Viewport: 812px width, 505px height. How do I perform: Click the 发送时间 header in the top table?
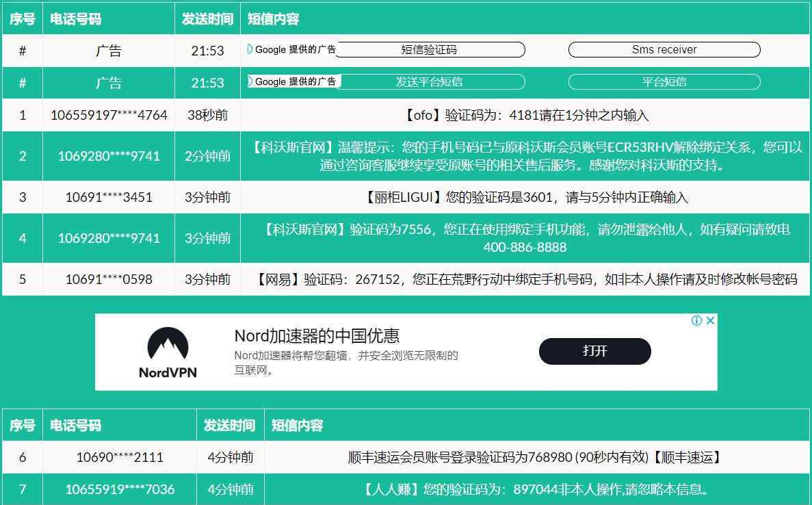pos(207,19)
